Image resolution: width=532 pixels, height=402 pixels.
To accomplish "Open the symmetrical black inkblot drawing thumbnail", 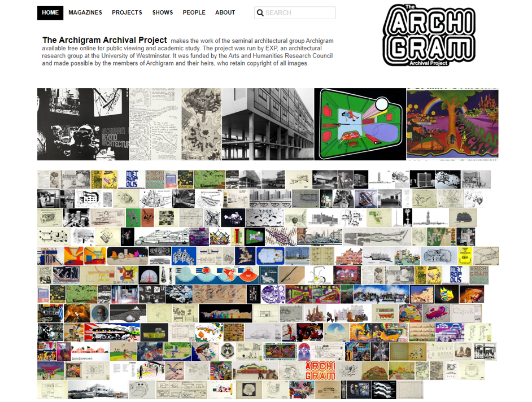I will point(264,217).
